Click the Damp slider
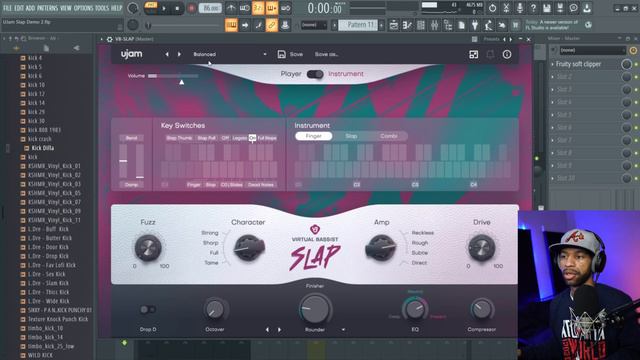 [140, 160]
